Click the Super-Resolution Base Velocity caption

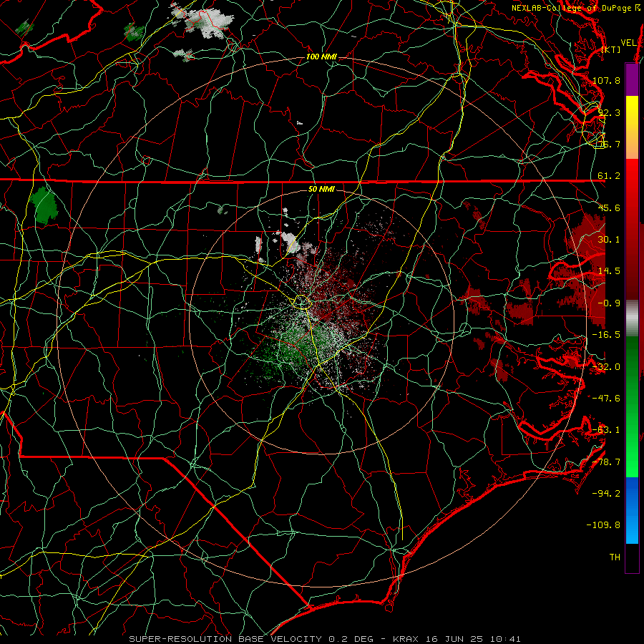(x=325, y=639)
